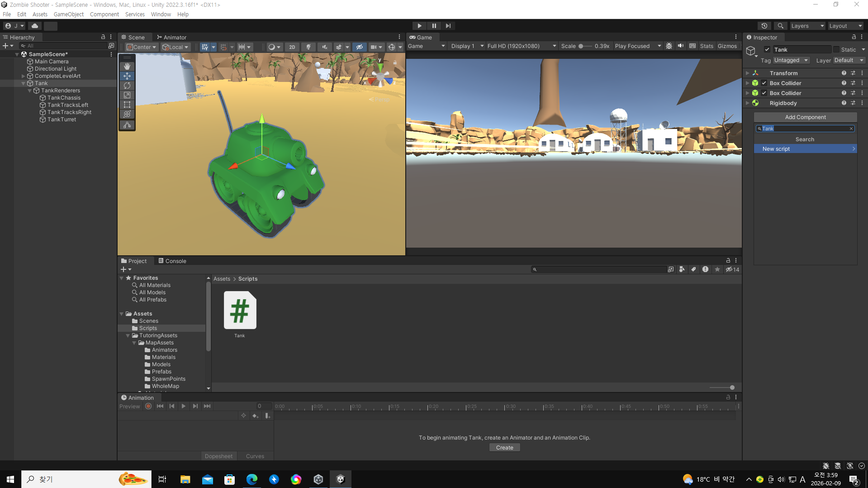This screenshot has width=868, height=488.
Task: Open Rigidbody component more options menu
Action: coord(862,103)
